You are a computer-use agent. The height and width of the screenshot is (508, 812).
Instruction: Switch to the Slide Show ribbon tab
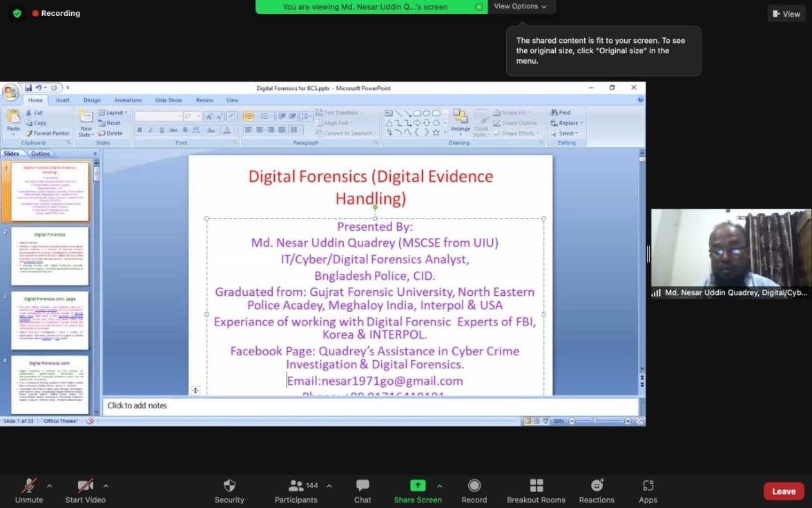[x=168, y=100]
